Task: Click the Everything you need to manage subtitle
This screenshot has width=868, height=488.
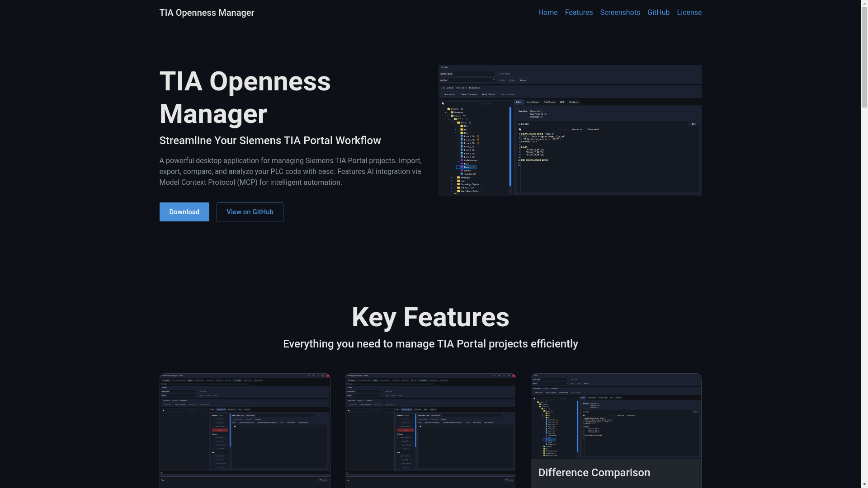Action: click(430, 344)
